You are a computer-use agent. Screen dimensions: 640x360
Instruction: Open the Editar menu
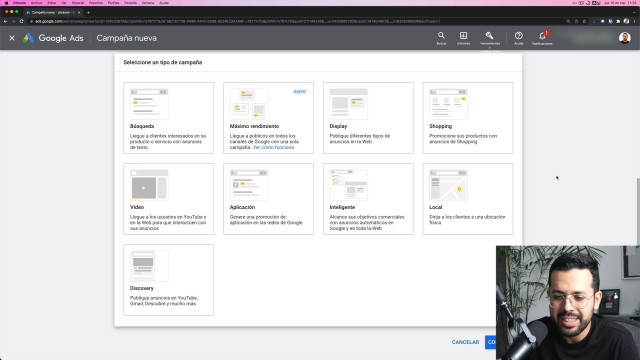coord(52,3)
